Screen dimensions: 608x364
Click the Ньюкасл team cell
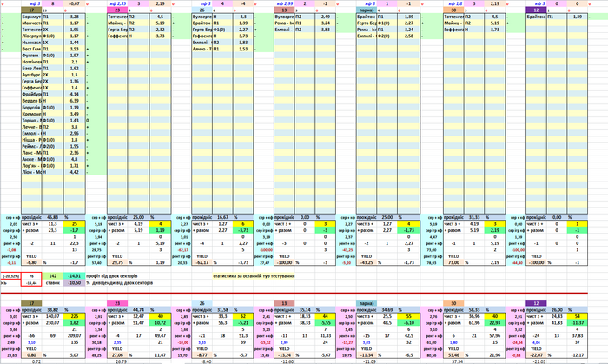tap(31, 43)
